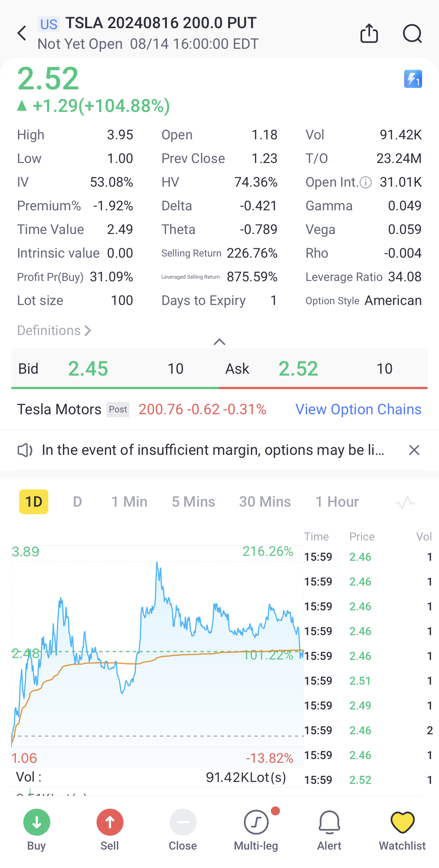Expand the Definitions section
This screenshot has height=868, width=439.
[x=54, y=331]
